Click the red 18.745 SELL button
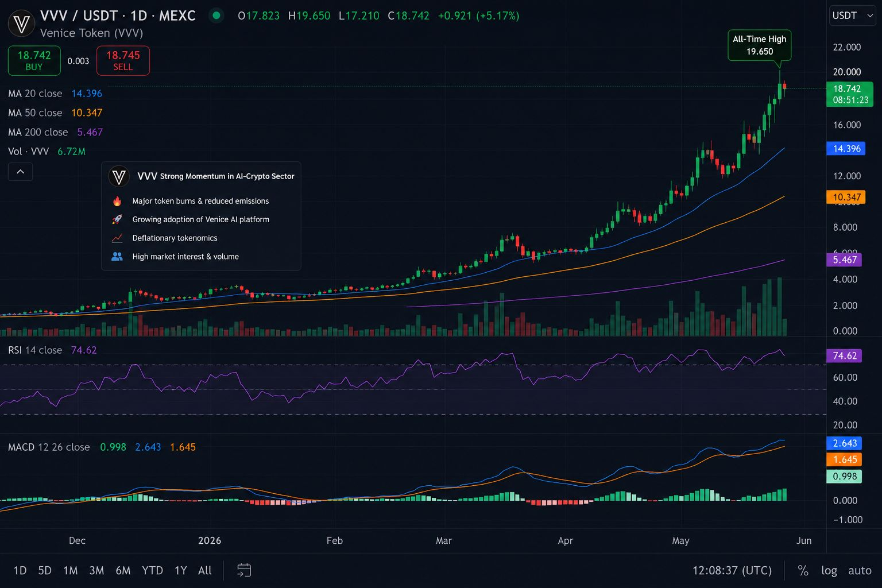The image size is (882, 588). point(123,60)
